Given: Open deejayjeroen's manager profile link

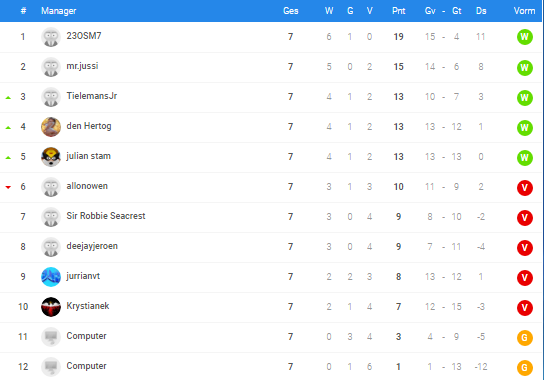Looking at the screenshot, I should [92, 246].
